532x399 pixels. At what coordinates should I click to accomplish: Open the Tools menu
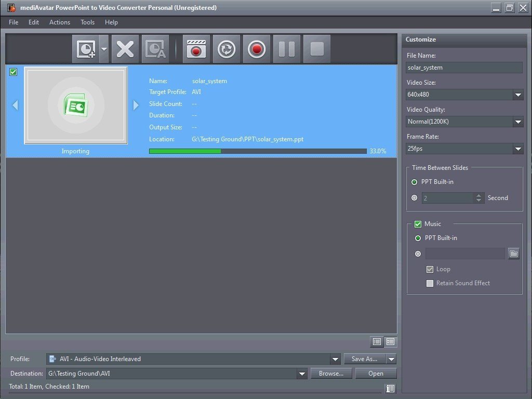(87, 22)
